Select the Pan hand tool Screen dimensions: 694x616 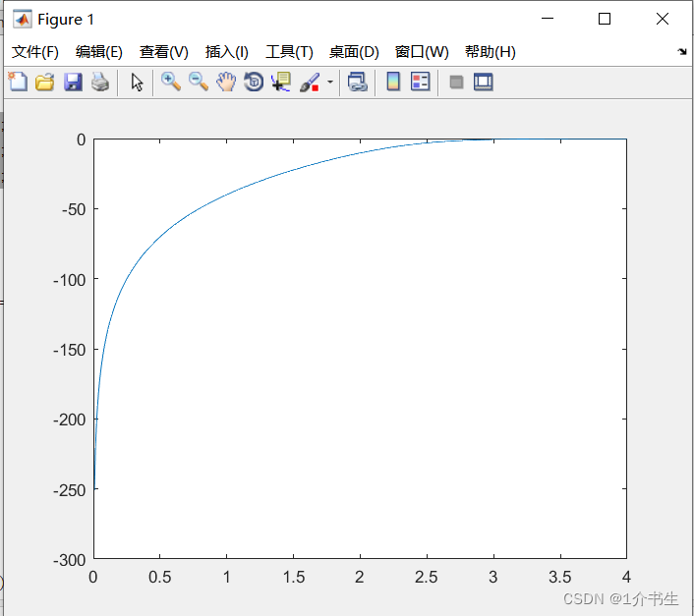pos(226,82)
